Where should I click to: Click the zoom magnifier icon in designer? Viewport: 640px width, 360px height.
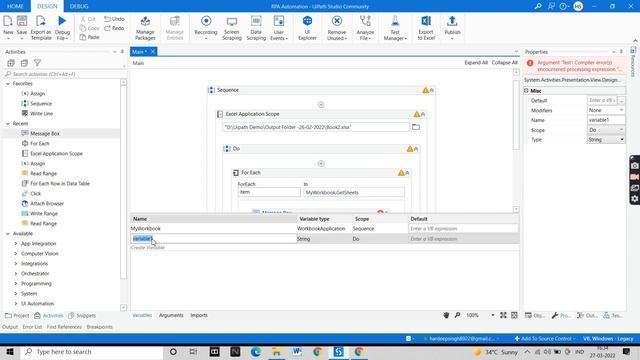[x=457, y=315]
